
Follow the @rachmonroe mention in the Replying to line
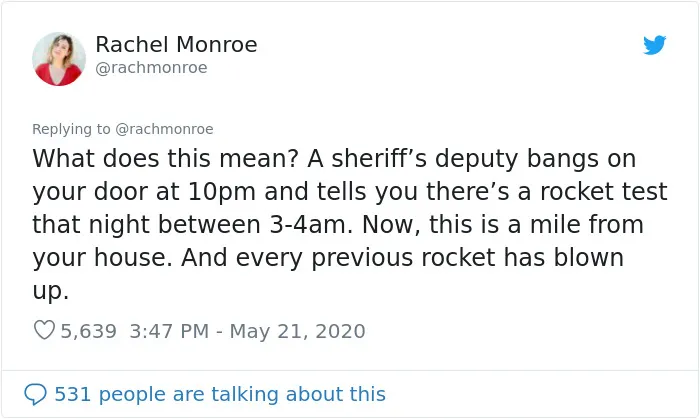[164, 129]
